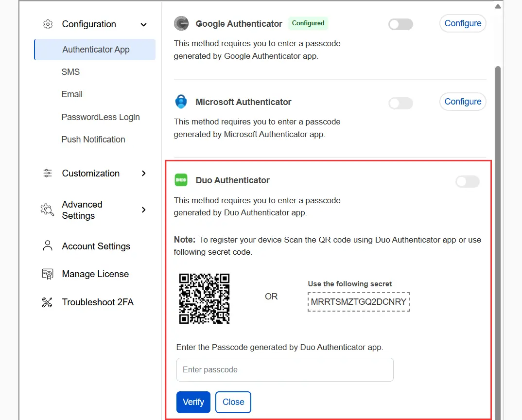Open the Advanced Settings menu label
The image size is (522, 420).
pyautogui.click(x=82, y=210)
